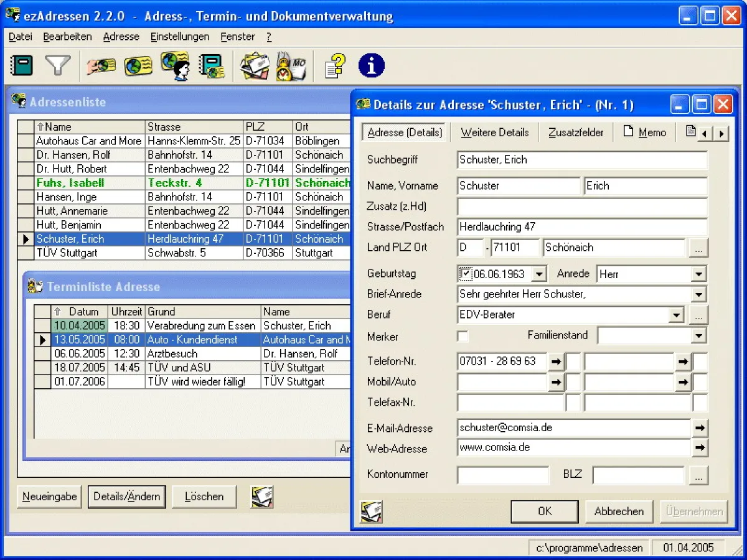Enable the Merker checkbox
The image size is (747, 560).
pos(463,337)
